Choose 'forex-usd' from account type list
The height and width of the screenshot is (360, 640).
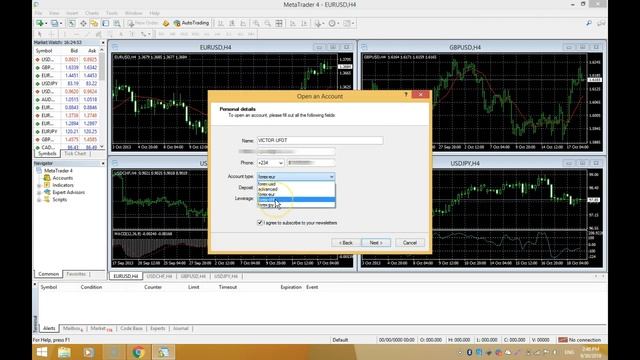click(296, 184)
